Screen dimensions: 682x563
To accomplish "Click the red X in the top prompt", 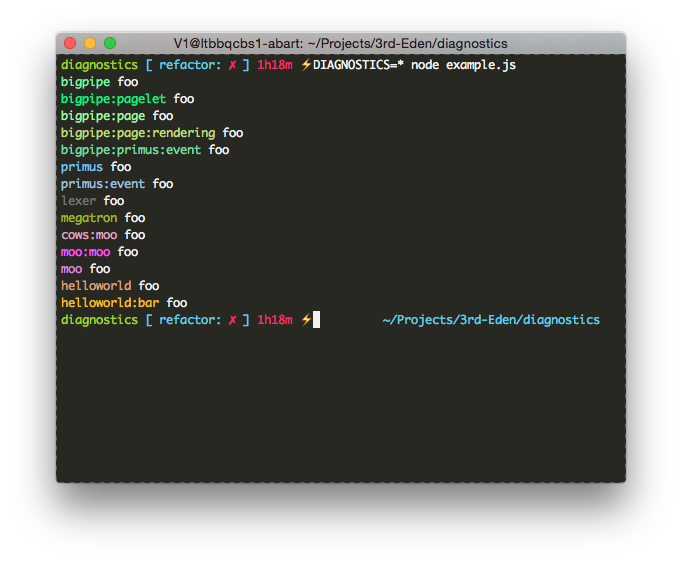I will pos(232,65).
